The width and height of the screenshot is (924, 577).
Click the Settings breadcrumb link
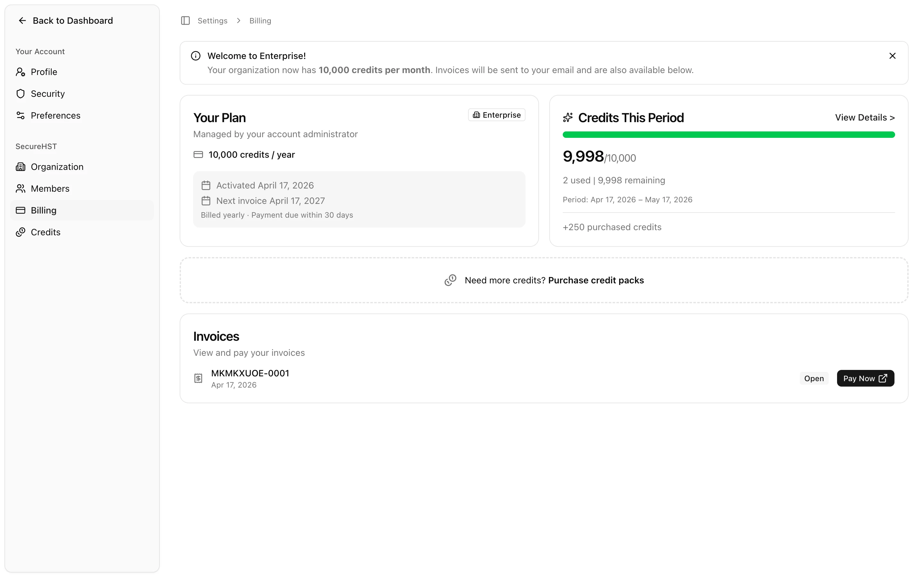[212, 21]
